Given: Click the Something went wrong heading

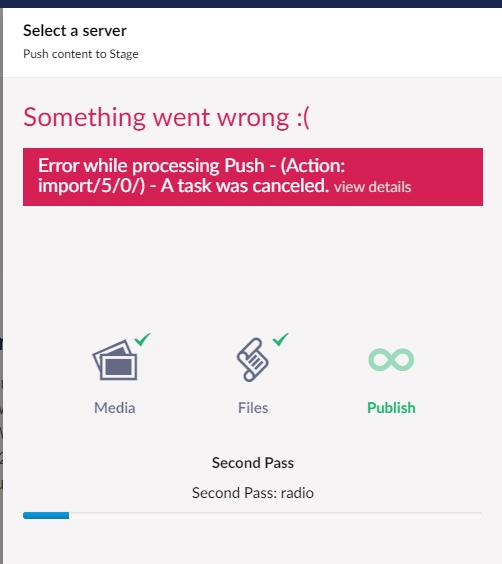Looking at the screenshot, I should coord(166,117).
